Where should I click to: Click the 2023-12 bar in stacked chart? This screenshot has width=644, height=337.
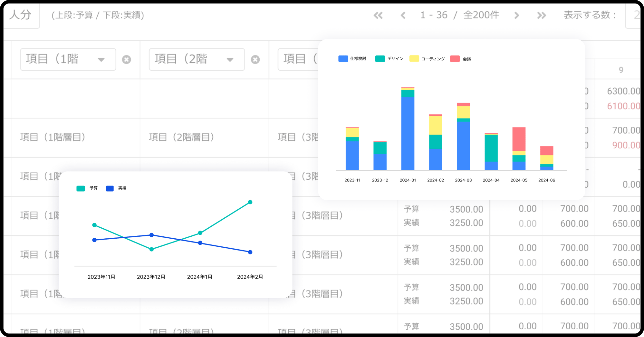tap(380, 156)
